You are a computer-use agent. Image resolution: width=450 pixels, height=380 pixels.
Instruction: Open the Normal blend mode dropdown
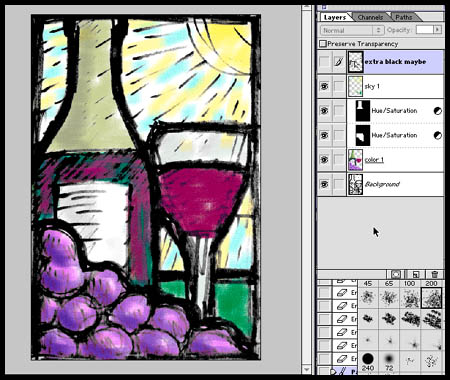[x=352, y=30]
